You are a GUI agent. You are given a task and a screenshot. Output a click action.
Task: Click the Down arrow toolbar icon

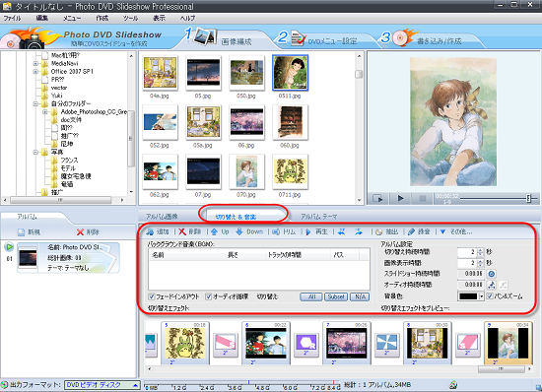[x=239, y=231]
